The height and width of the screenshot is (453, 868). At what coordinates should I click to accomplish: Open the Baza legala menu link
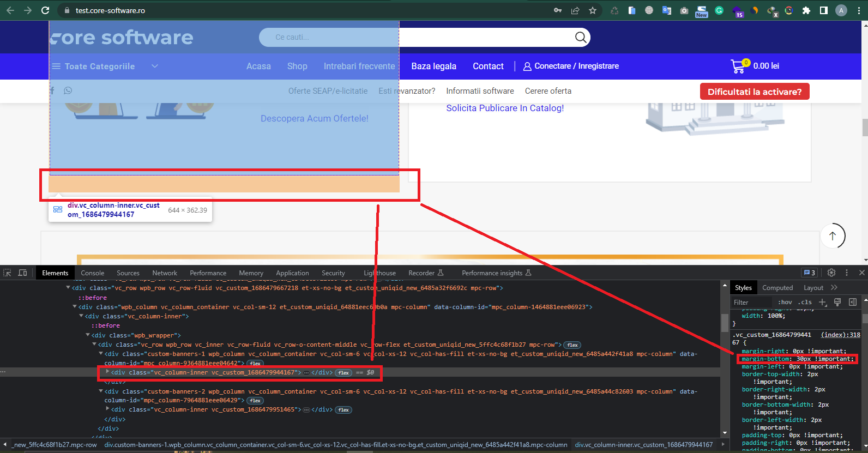[433, 66]
